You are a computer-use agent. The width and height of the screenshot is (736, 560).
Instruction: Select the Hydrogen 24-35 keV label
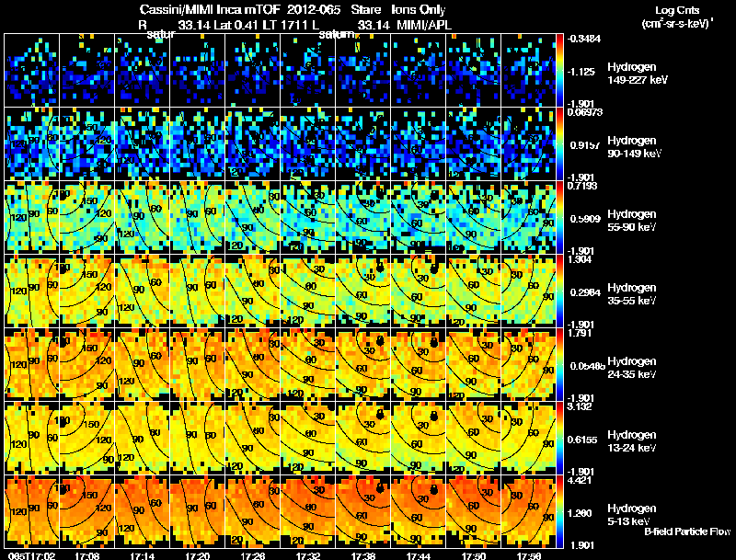(632, 368)
